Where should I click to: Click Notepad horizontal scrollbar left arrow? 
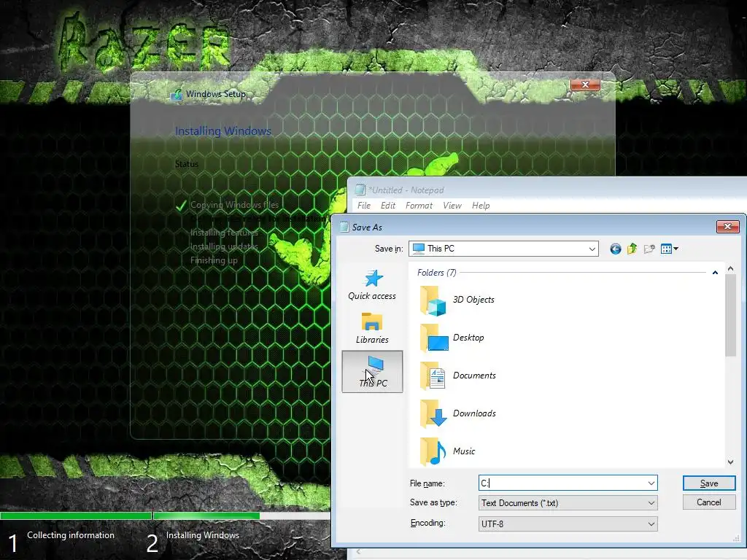pyautogui.click(x=358, y=552)
